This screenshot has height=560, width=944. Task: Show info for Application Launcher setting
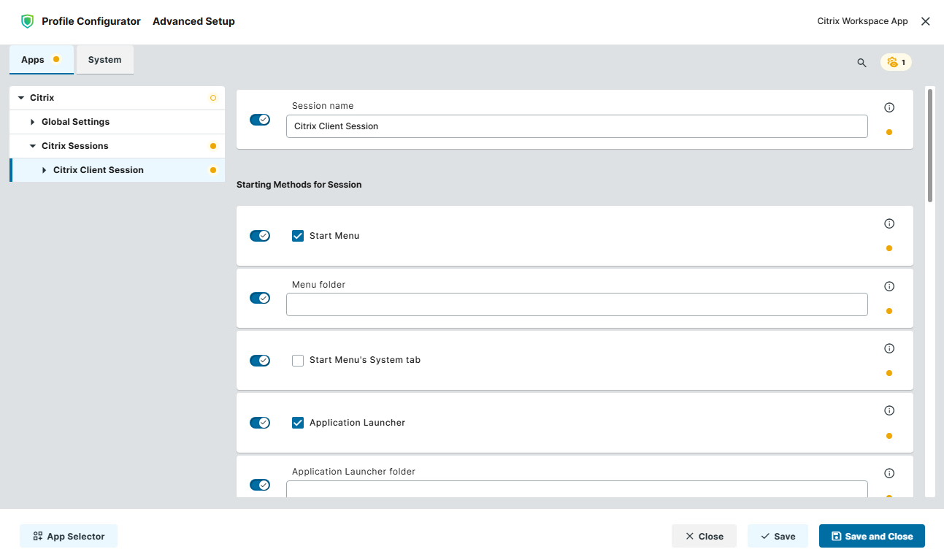point(889,410)
